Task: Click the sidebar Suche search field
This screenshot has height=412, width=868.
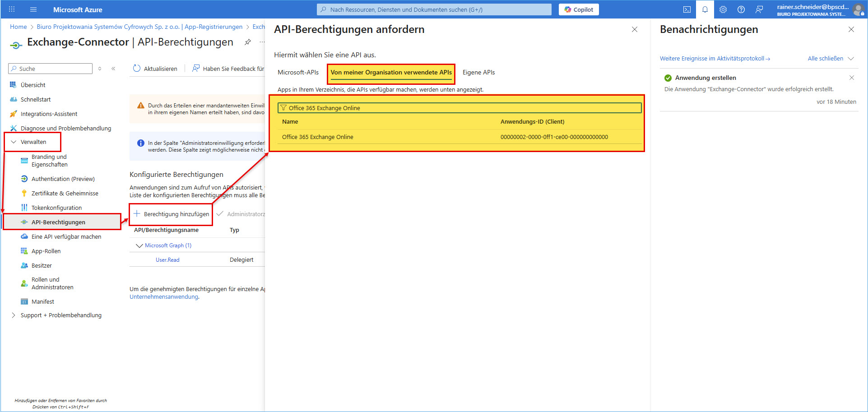Action: click(x=50, y=69)
